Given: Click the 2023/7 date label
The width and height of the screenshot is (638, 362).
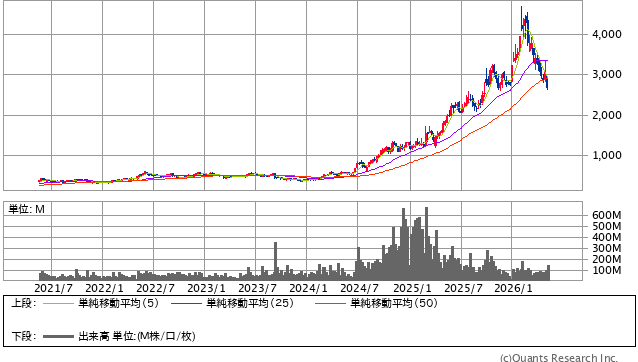Looking at the screenshot, I should pyautogui.click(x=257, y=288).
